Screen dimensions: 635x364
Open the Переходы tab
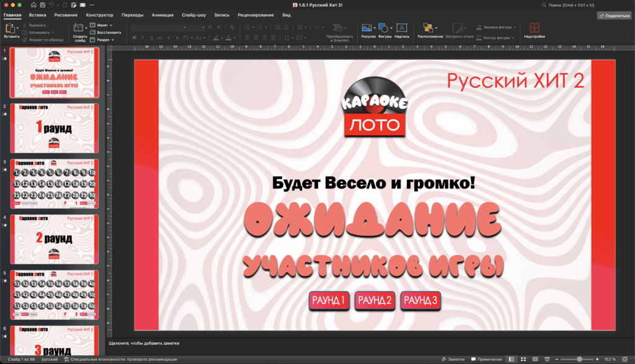tap(133, 15)
